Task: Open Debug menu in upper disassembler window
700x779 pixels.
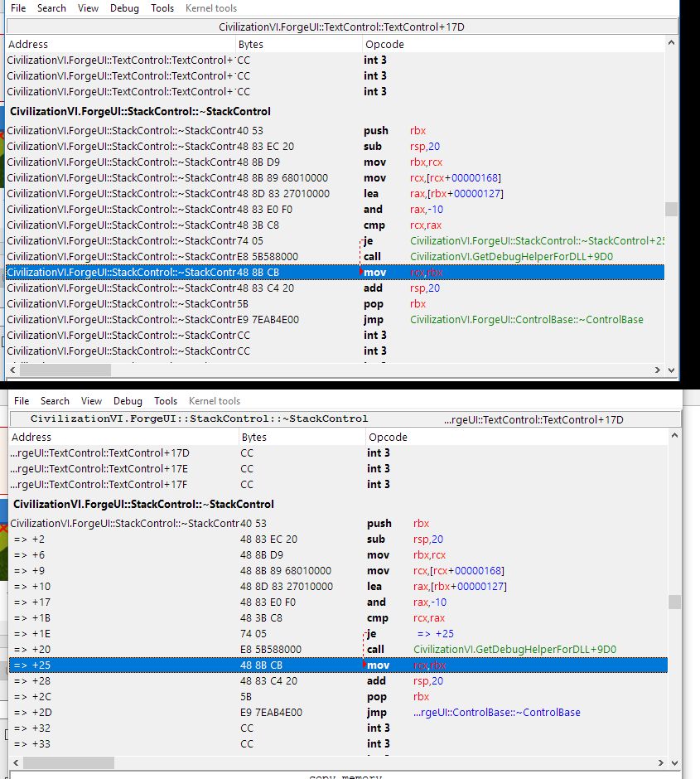Action: click(x=124, y=8)
